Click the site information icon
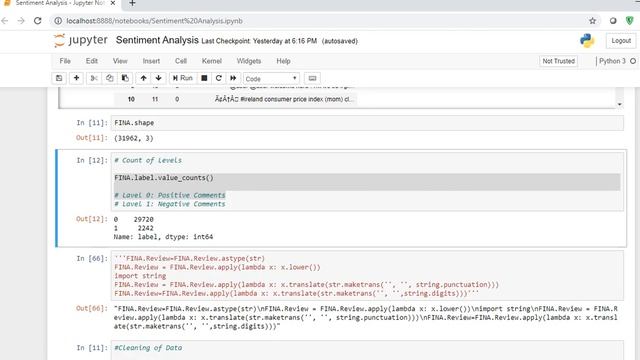This screenshot has width=640, height=360. 58,20
